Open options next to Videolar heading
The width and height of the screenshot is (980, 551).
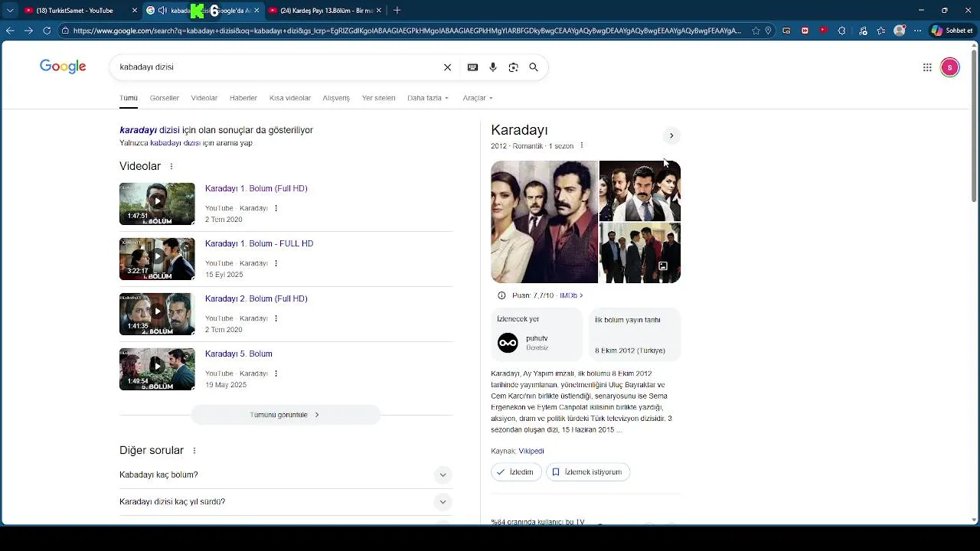(171, 166)
